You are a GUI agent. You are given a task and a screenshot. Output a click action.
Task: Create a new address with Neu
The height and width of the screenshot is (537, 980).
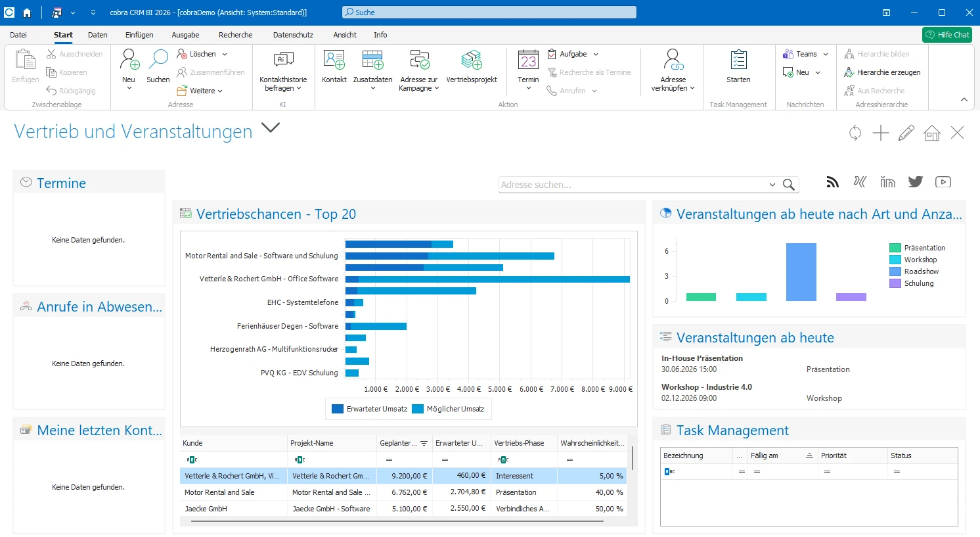[x=129, y=68]
